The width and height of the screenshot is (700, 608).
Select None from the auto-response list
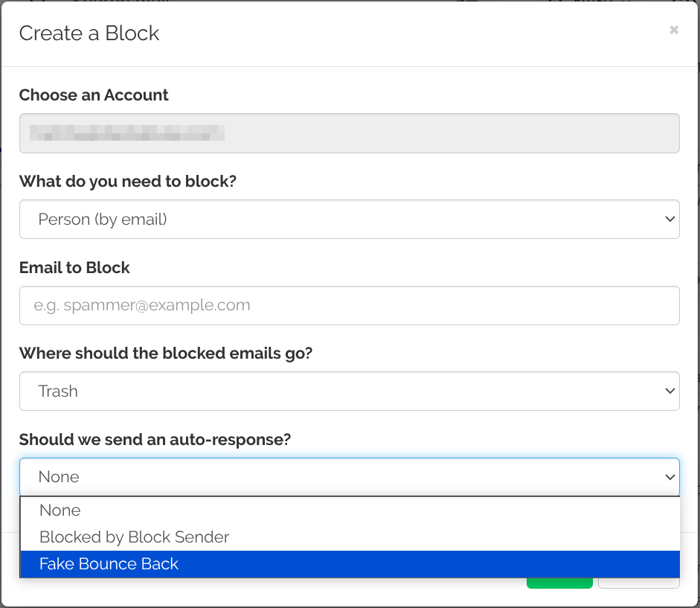60,511
